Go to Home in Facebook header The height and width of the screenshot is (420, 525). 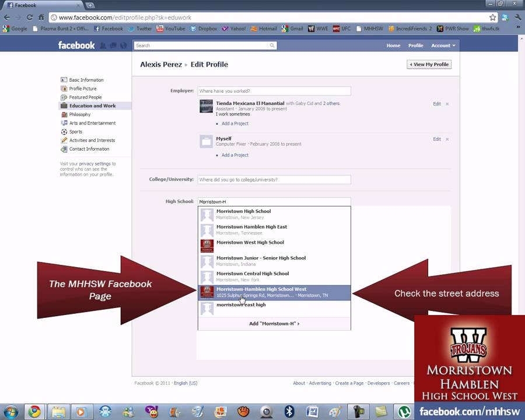point(393,45)
